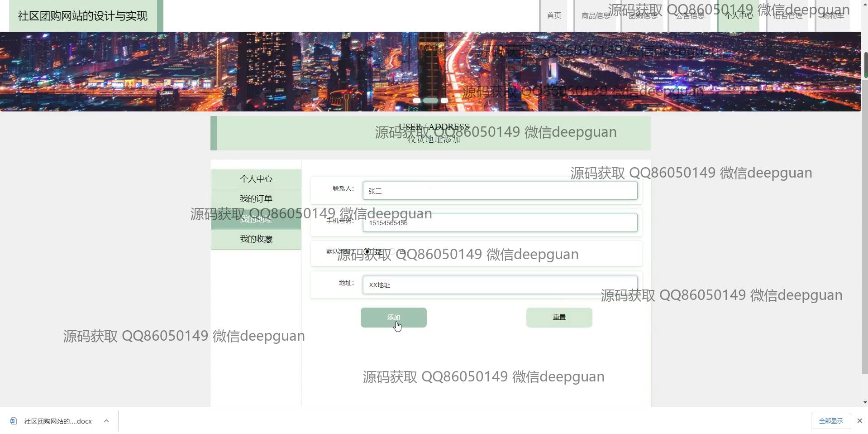Image resolution: width=868 pixels, height=434 pixels.
Task: Show the first carousel banner slide
Action: pos(417,101)
